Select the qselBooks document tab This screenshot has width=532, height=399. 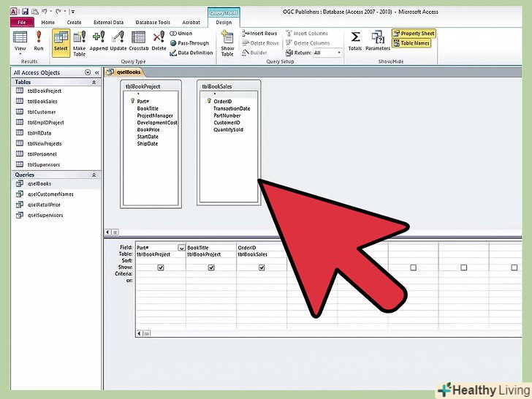pos(124,72)
